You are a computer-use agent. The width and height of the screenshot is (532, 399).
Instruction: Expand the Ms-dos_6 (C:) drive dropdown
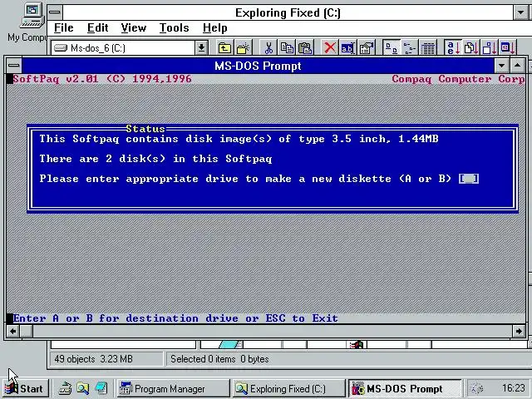pos(201,48)
